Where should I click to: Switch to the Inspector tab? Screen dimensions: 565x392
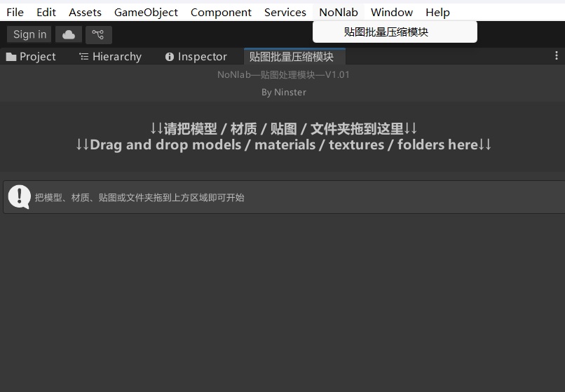click(x=196, y=57)
